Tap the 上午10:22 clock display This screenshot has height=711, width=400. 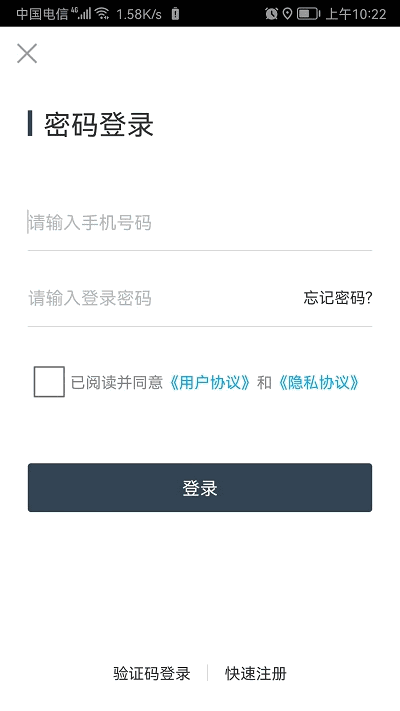pyautogui.click(x=356, y=14)
